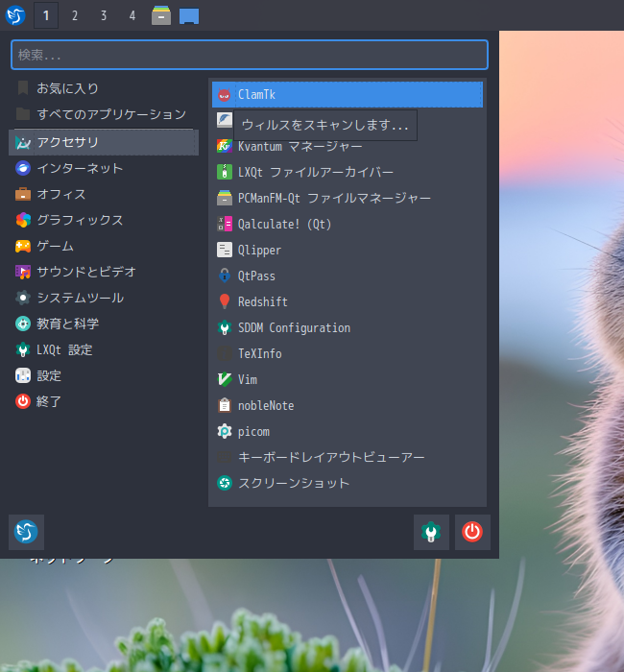This screenshot has width=624, height=672.
Task: Click the Qalculate! calculator icon
Action: 224,224
